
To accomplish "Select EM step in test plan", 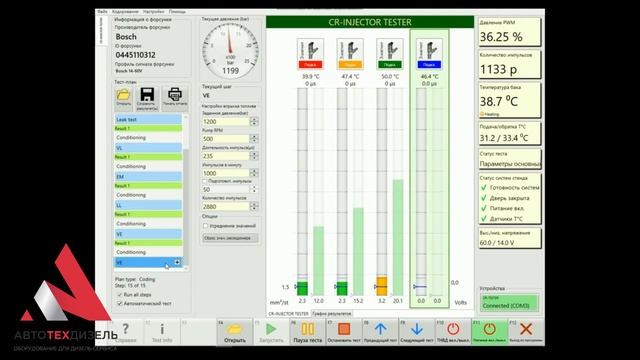I will [x=148, y=176].
